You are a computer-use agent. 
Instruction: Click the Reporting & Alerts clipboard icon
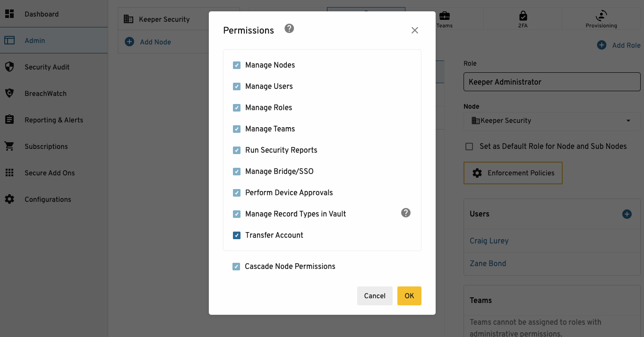point(9,120)
